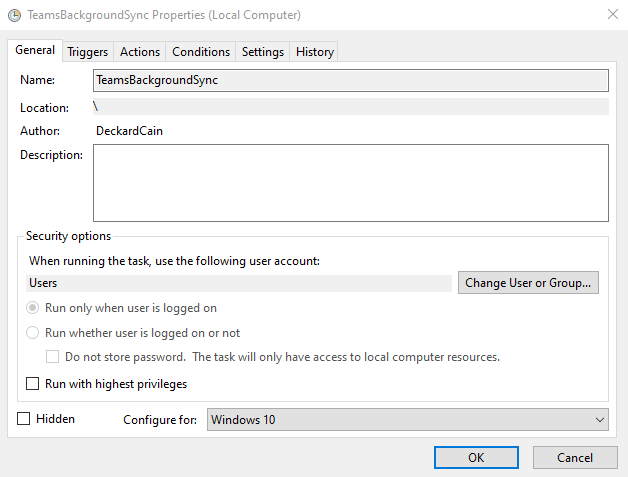Select the Settings tab

coord(263,52)
